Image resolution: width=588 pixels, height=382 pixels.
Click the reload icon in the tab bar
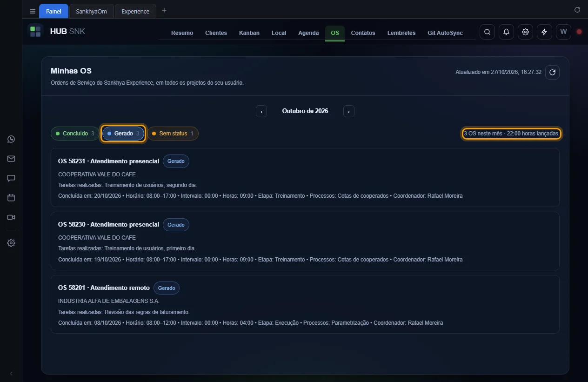[577, 10]
